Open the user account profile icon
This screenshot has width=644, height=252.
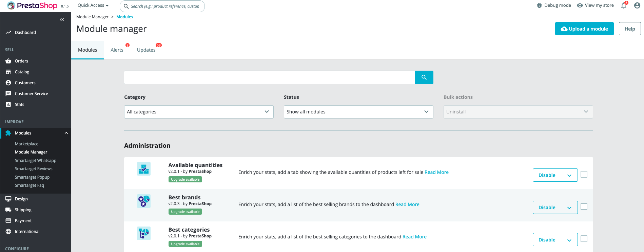pyautogui.click(x=637, y=5)
